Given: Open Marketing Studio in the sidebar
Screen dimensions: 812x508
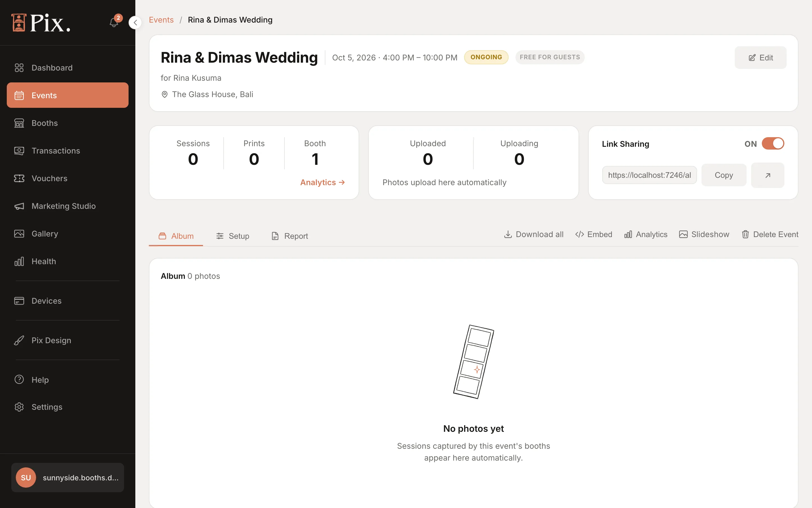Looking at the screenshot, I should coord(67,206).
